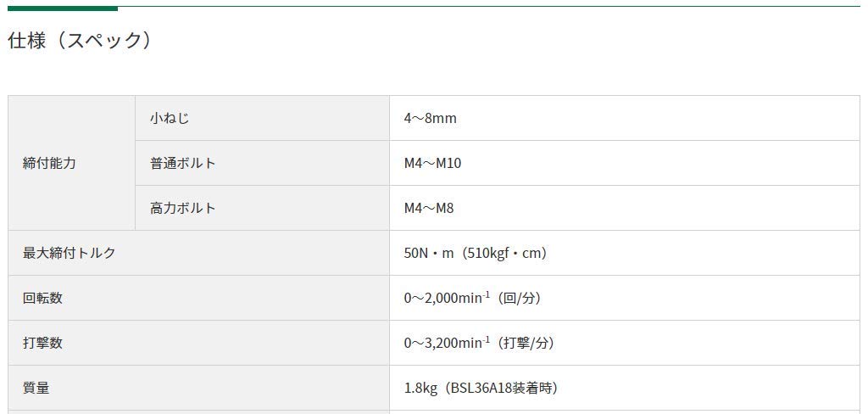Click the 最大締付トルク row header
This screenshot has height=414, width=868.
coord(198,253)
